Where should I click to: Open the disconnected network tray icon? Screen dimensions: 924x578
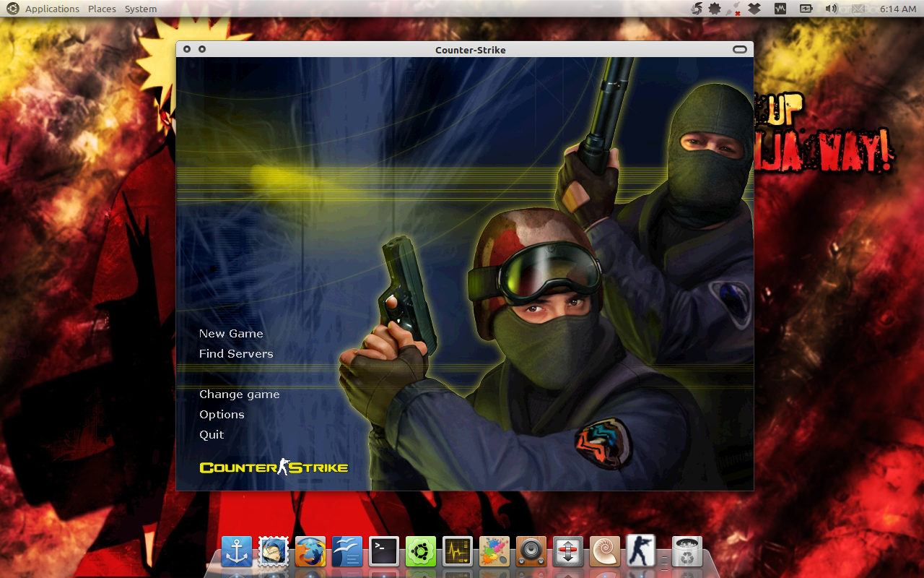(x=734, y=9)
